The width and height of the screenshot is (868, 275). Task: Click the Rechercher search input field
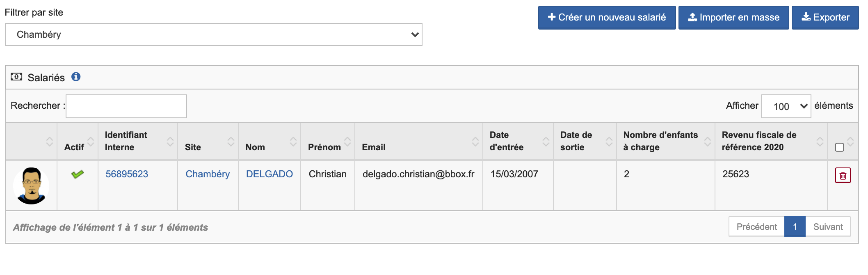click(x=126, y=106)
